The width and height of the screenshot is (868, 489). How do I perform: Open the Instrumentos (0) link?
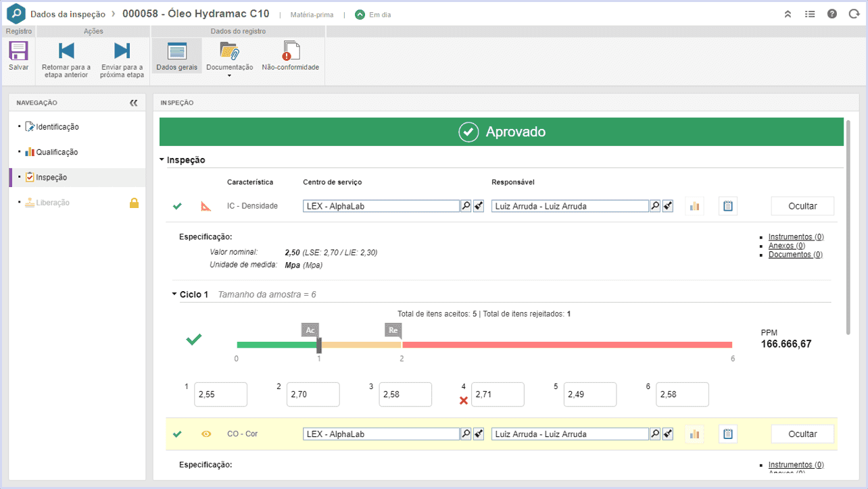[x=796, y=237]
